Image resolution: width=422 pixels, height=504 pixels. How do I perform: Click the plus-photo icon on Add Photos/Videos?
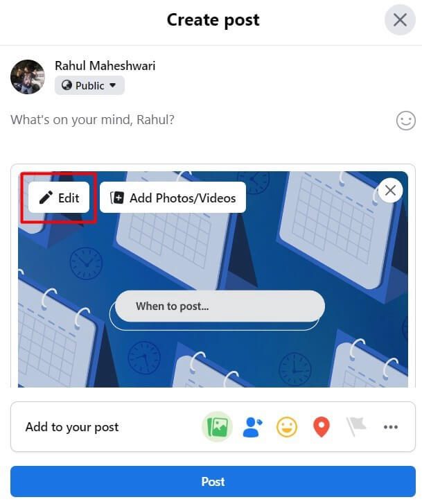117,198
